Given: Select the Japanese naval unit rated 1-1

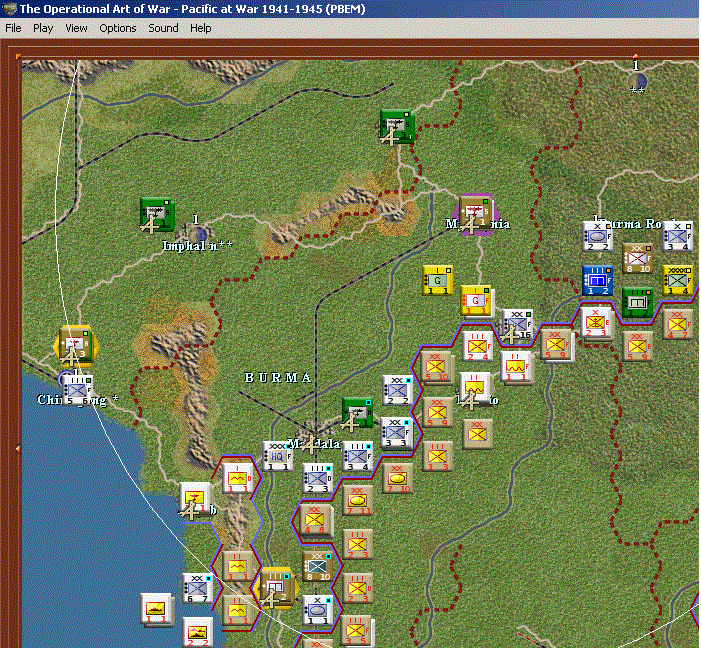Looking at the screenshot, I should (156, 609).
